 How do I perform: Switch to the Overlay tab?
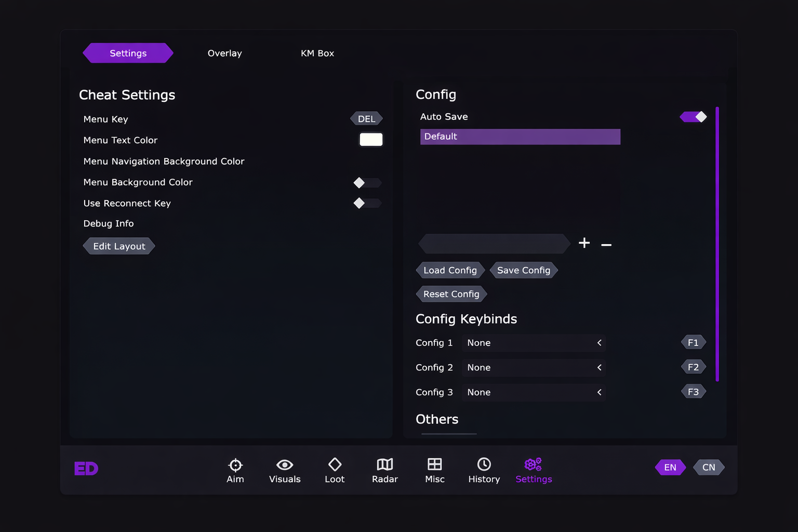click(224, 54)
